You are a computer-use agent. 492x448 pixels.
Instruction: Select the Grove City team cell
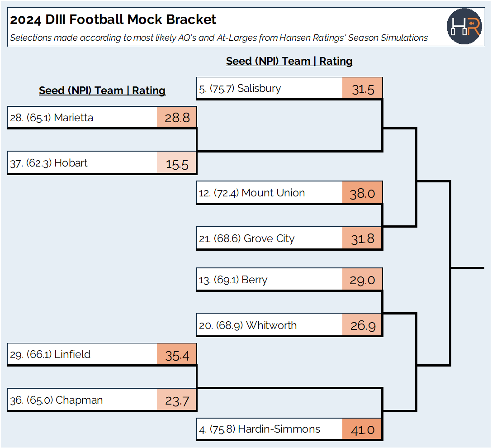270,238
